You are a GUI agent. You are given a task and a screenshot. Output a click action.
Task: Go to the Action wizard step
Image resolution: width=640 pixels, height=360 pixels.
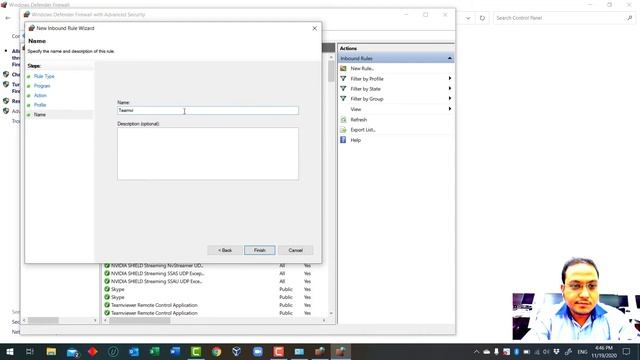[x=40, y=96]
